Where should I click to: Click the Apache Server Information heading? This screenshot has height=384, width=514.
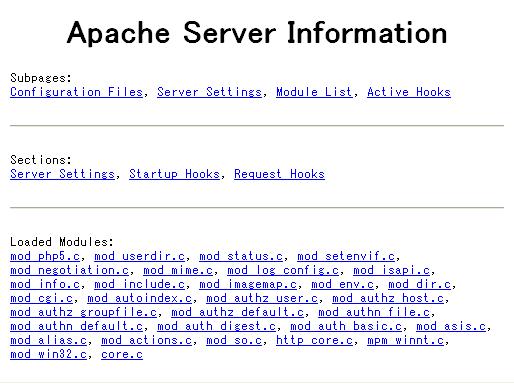tap(257, 33)
